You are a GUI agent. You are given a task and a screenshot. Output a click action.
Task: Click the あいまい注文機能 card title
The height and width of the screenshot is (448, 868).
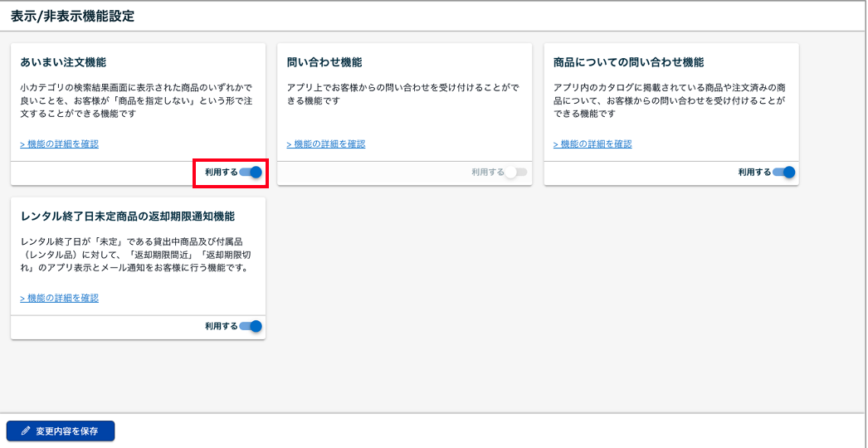(63, 63)
